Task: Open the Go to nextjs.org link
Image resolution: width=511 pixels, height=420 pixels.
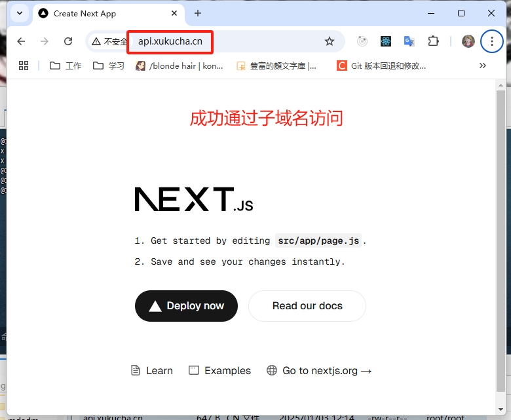Action: (320, 370)
